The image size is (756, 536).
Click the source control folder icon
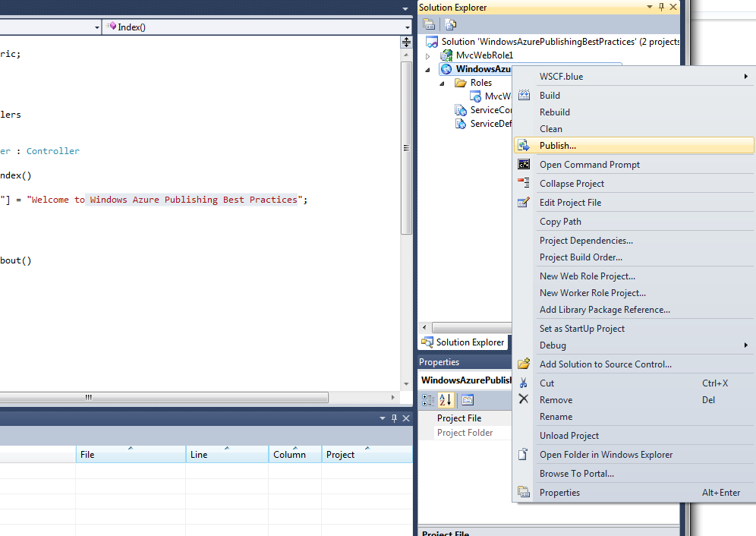(524, 364)
